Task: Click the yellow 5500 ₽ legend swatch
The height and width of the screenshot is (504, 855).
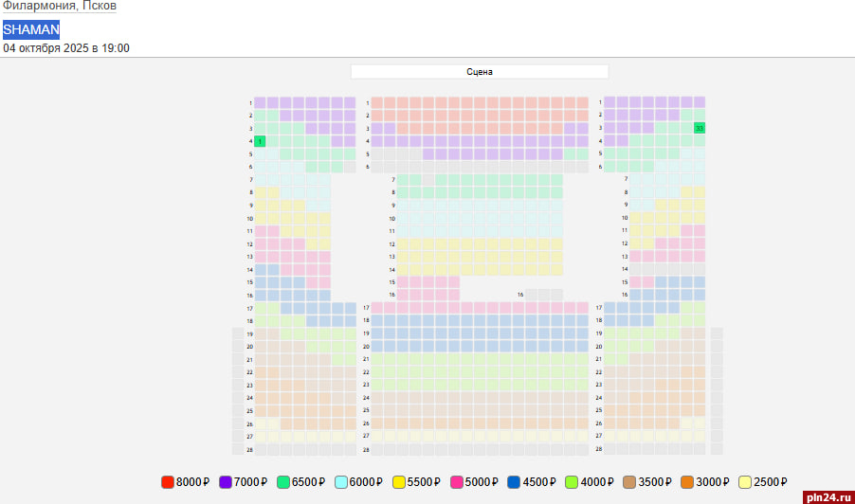Action: tap(399, 482)
